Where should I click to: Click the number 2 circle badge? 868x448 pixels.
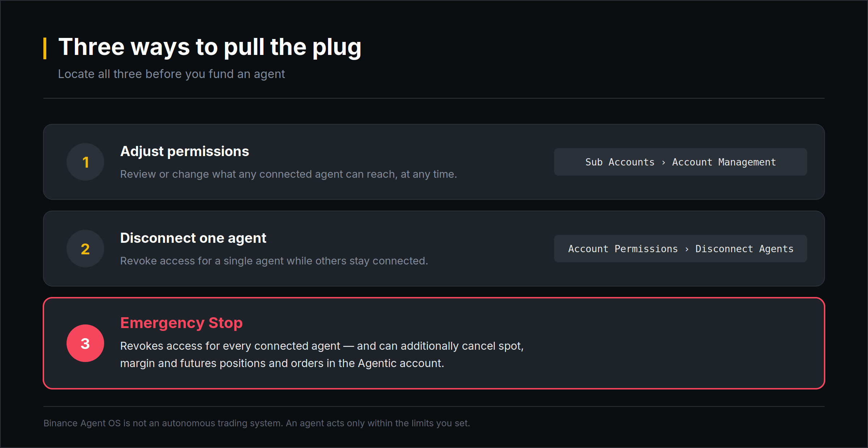pos(85,249)
